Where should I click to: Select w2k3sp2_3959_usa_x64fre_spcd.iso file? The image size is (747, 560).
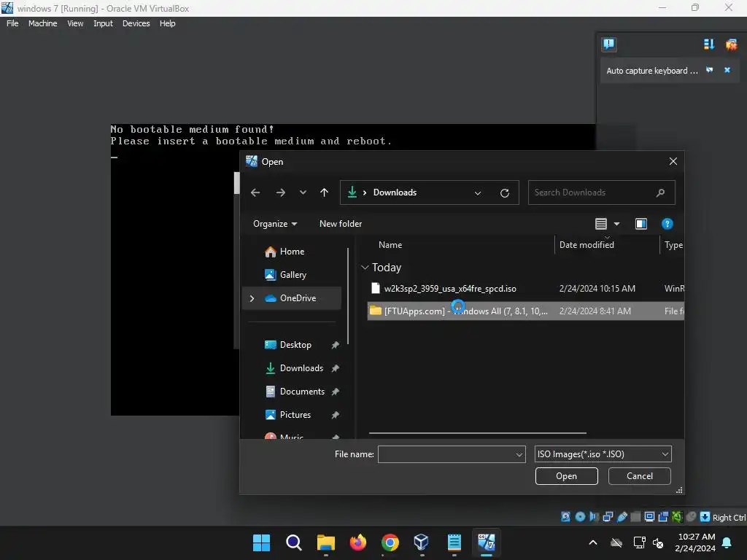(x=449, y=289)
